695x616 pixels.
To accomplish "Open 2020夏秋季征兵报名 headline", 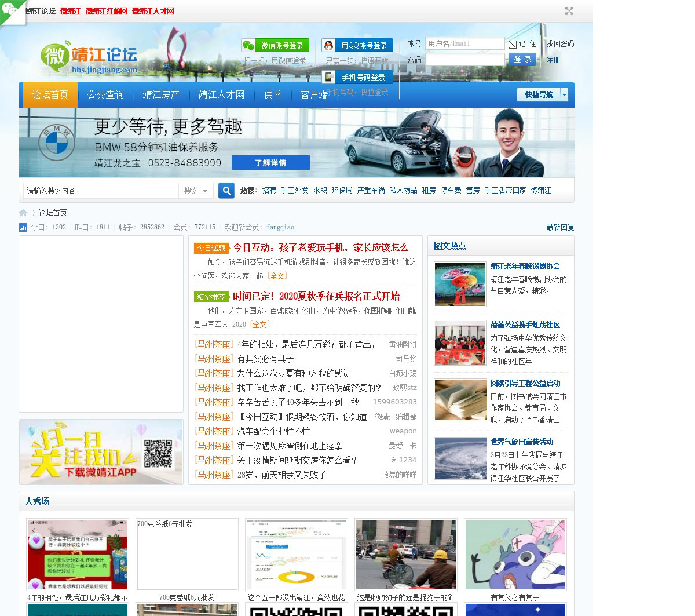I will (x=316, y=296).
